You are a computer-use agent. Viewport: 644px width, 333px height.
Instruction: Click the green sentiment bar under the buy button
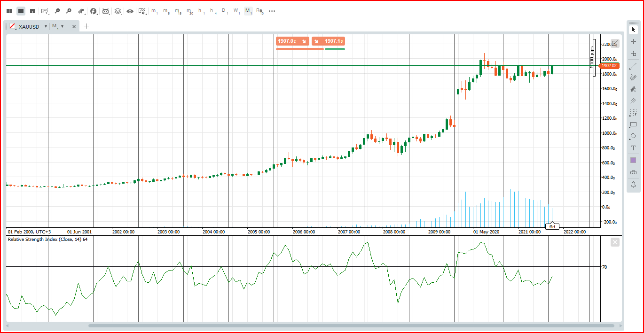[x=335, y=49]
